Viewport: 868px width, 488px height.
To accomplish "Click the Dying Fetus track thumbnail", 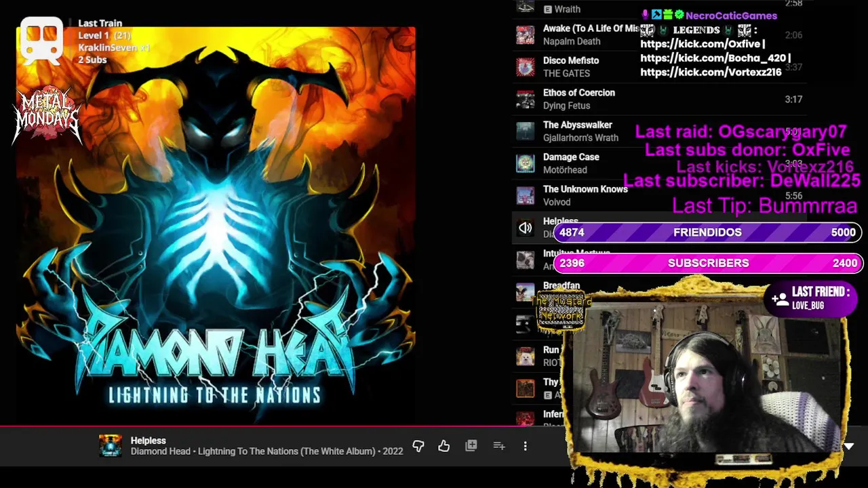I will [x=526, y=99].
